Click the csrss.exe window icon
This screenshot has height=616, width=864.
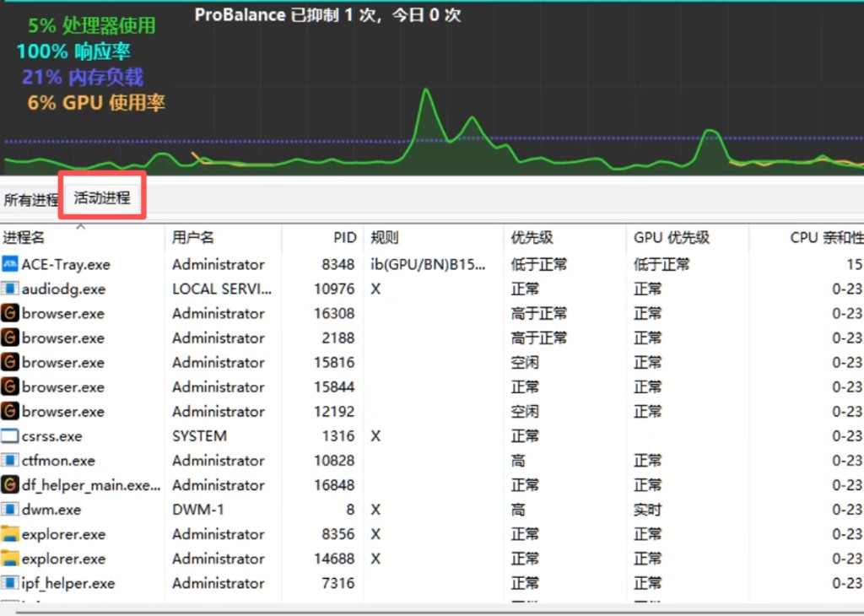(10, 435)
